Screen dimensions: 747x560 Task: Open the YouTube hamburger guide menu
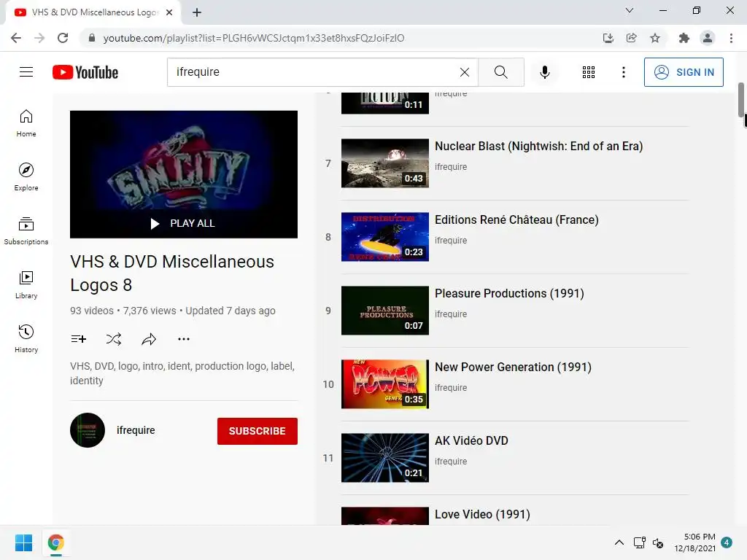coord(26,72)
